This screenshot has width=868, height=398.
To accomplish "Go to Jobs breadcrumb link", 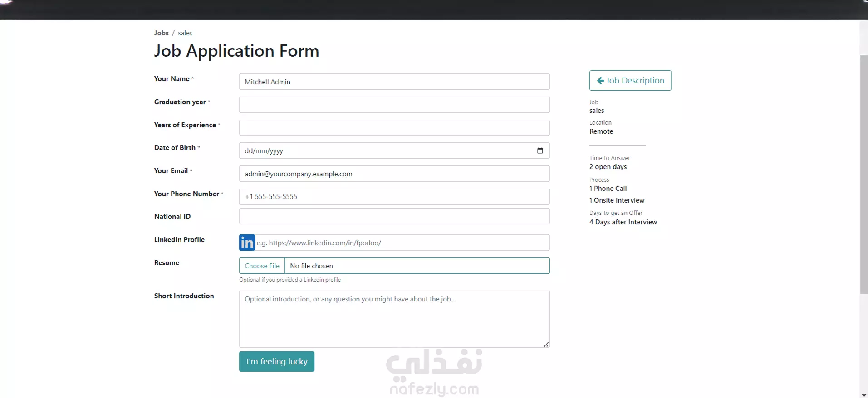I will [x=161, y=33].
